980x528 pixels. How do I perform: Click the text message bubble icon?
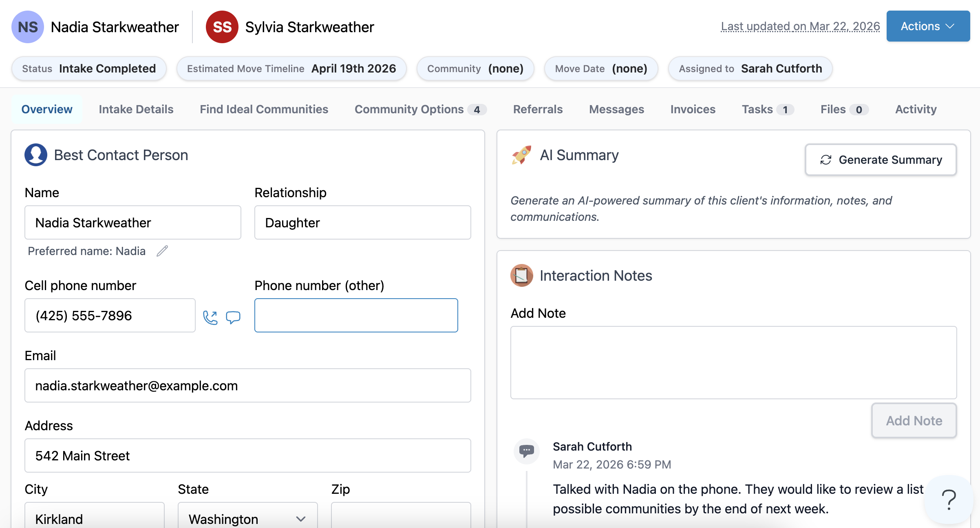[x=233, y=317]
